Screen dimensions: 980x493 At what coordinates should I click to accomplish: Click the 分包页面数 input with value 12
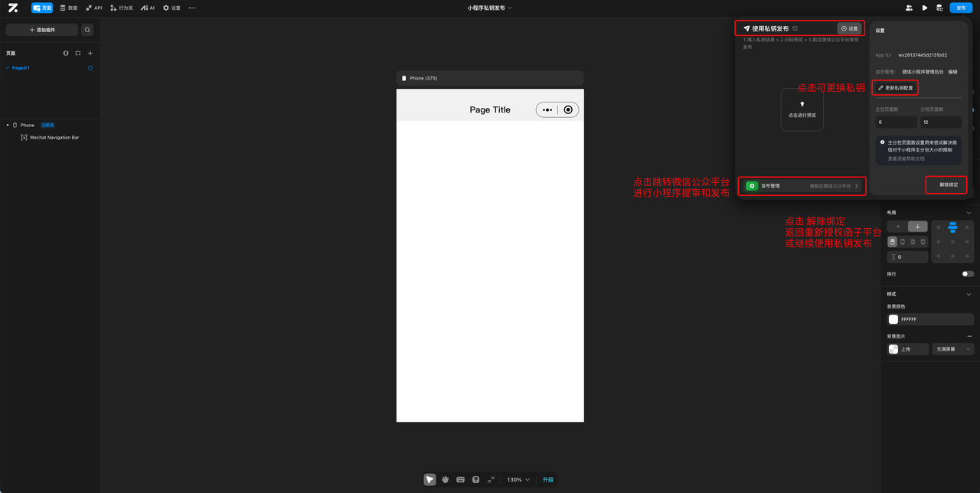[x=941, y=122]
